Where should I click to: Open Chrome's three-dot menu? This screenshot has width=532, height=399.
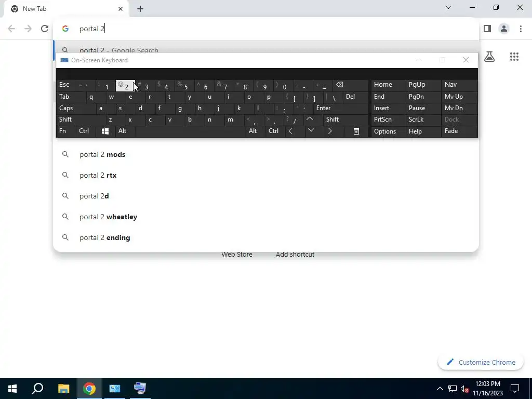point(521,29)
